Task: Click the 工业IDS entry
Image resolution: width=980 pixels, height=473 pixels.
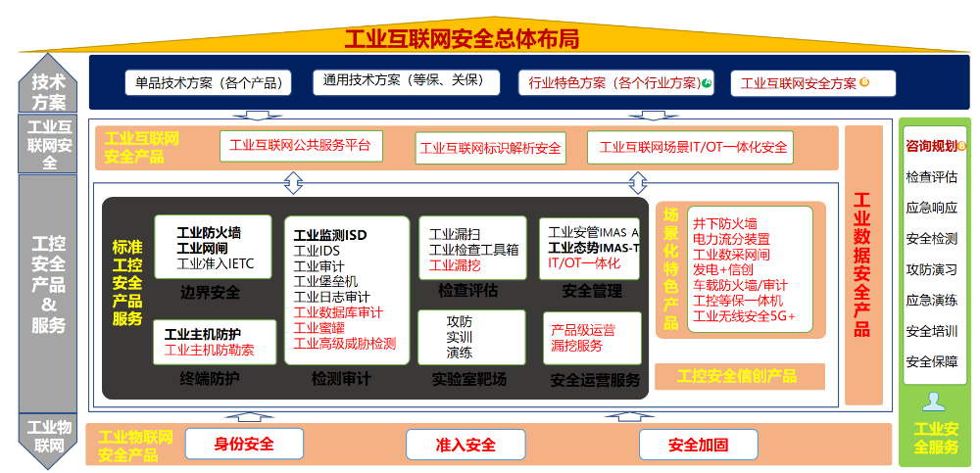Action: 317,251
